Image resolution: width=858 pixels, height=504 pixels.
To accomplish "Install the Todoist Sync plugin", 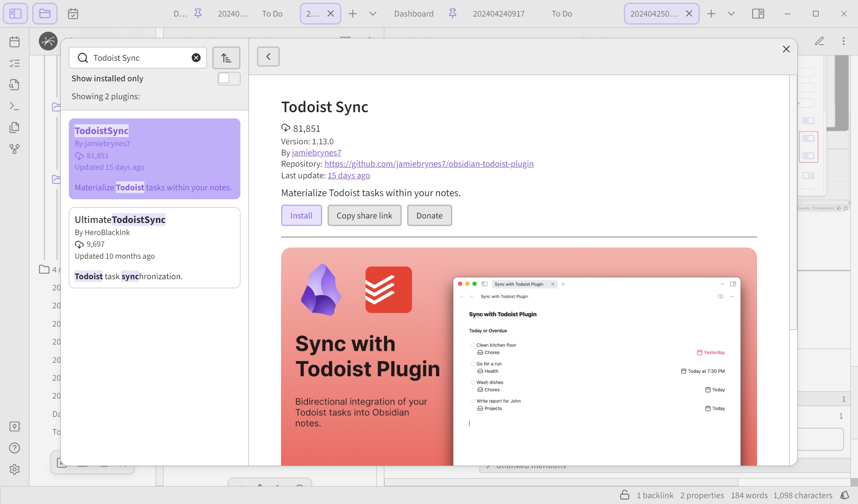I will (302, 215).
